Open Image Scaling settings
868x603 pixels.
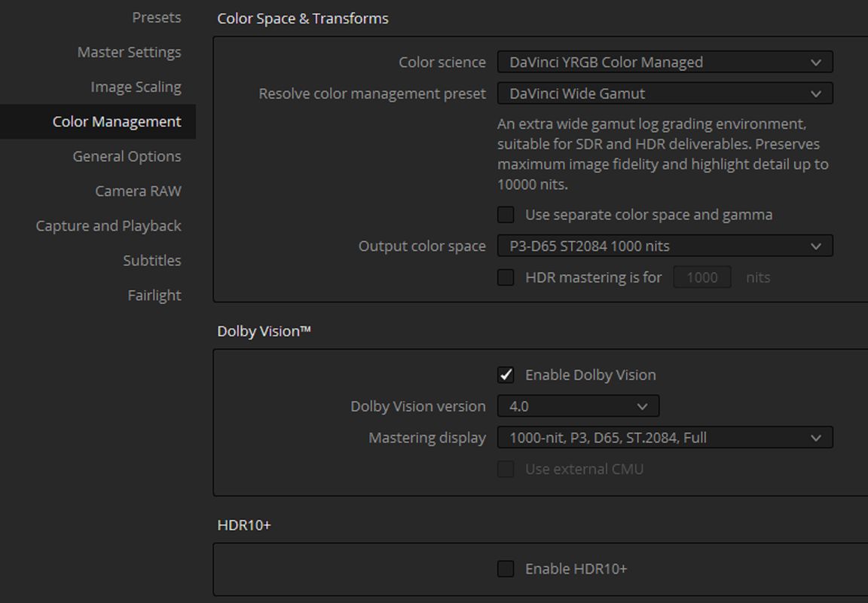[x=136, y=87]
